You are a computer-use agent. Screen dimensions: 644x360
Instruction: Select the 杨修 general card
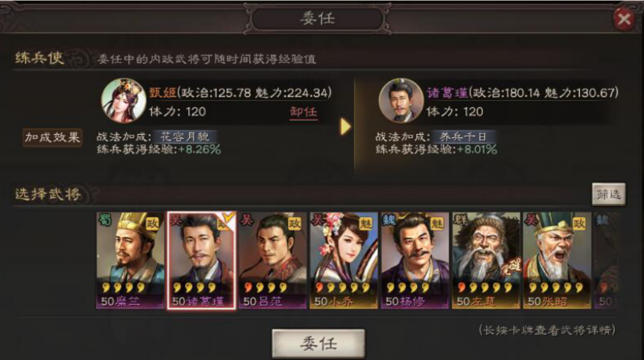pyautogui.click(x=415, y=260)
